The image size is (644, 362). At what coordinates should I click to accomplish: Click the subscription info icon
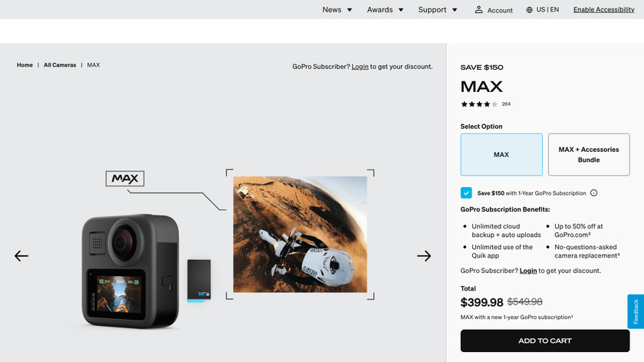594,193
